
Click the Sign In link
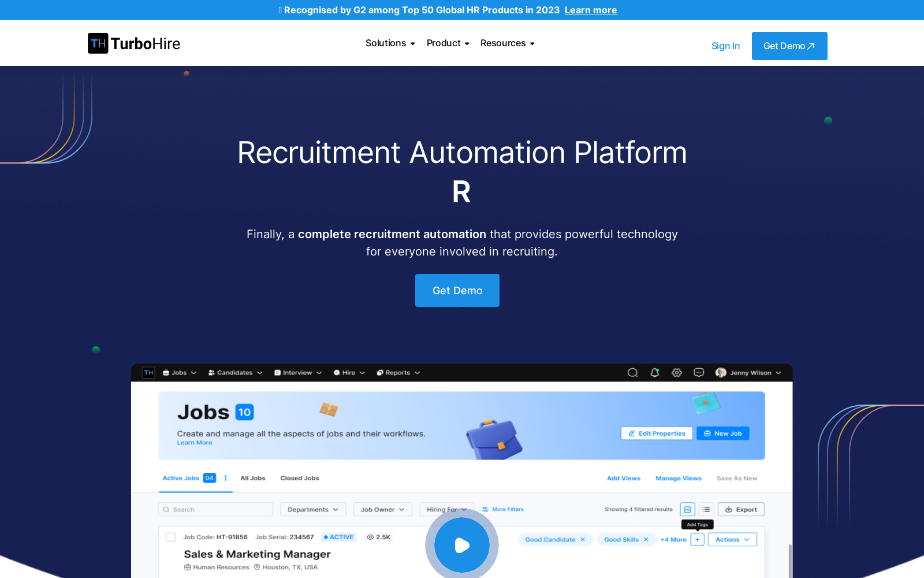725,46
